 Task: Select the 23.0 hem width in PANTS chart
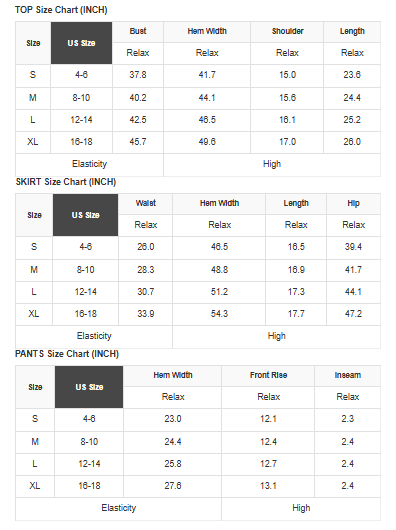pos(173,419)
